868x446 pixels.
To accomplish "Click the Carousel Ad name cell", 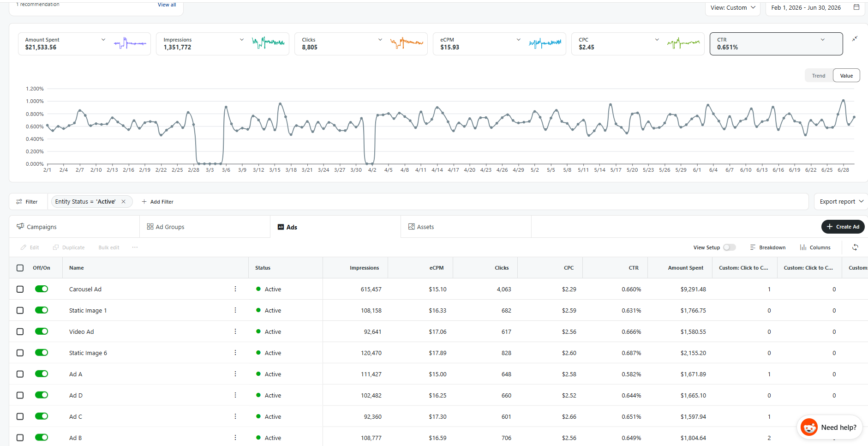I will point(85,289).
